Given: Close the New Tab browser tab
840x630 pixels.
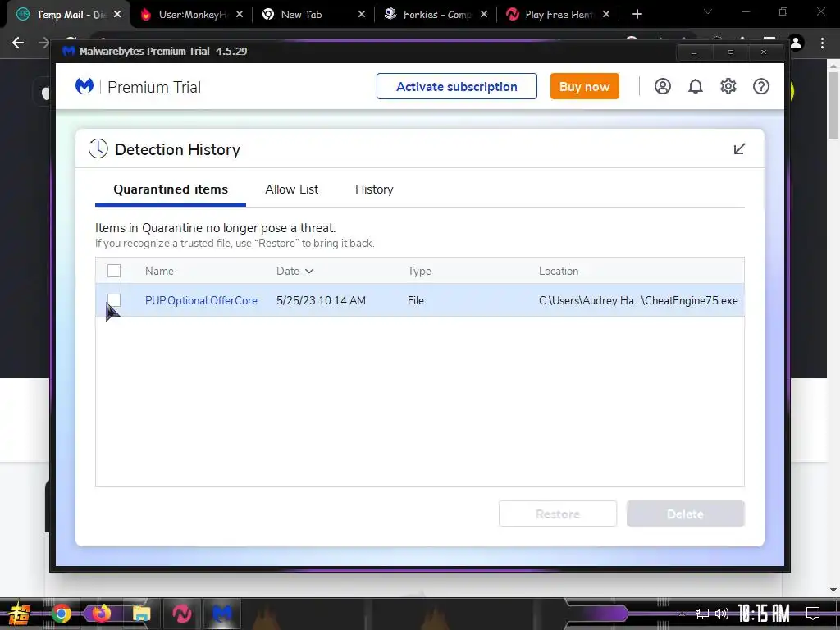Looking at the screenshot, I should tap(362, 15).
